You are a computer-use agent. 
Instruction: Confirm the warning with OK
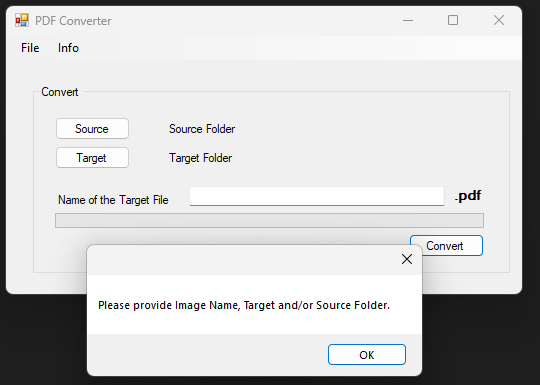click(x=367, y=354)
